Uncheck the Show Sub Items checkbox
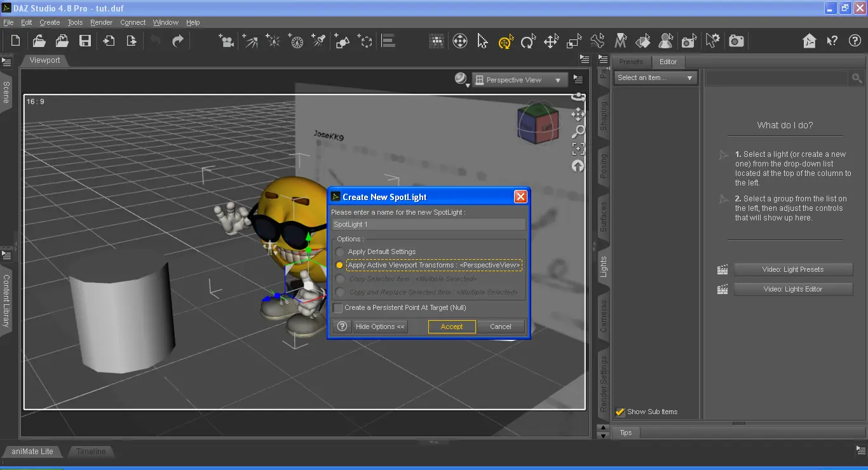This screenshot has height=470, width=868. (620, 412)
